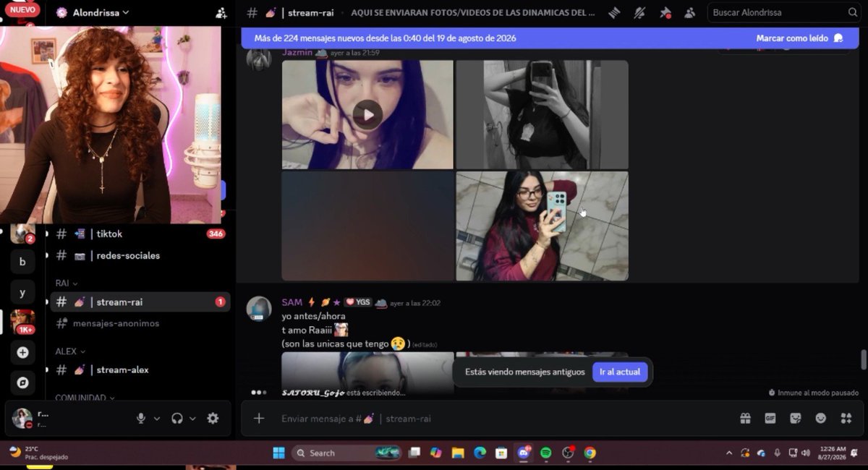
Task: Open the threads icon in channel header
Action: coord(615,12)
